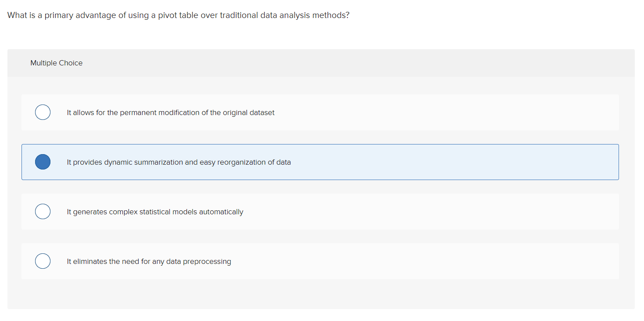Click the 'Multiple Choice' heading label
The height and width of the screenshot is (321, 644).
coord(56,63)
